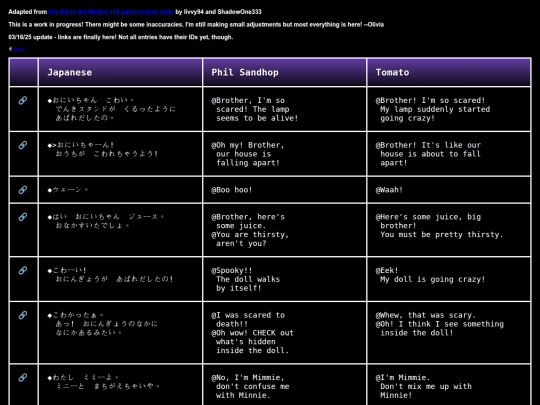Viewport: 540px width, 405px height.
Task: Select the '@Waah!' cell
Action: coord(449,190)
